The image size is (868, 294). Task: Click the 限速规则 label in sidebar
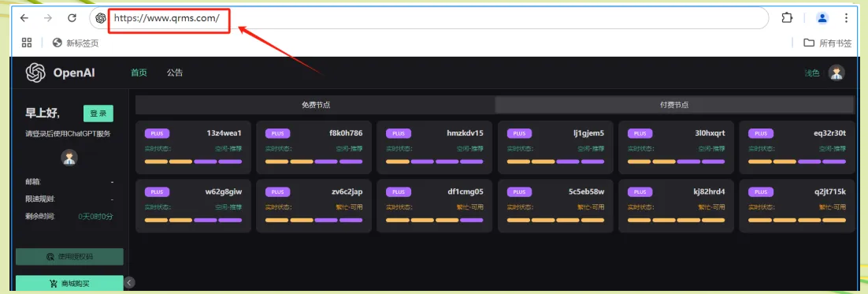40,199
